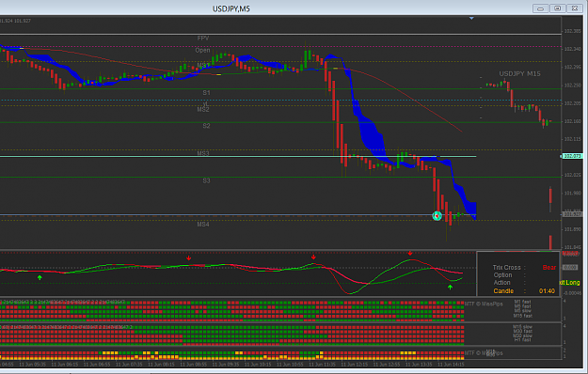Click the 11 Jun 11:35 time axis label
Image resolution: width=588 pixels, height=374 pixels.
(322, 365)
